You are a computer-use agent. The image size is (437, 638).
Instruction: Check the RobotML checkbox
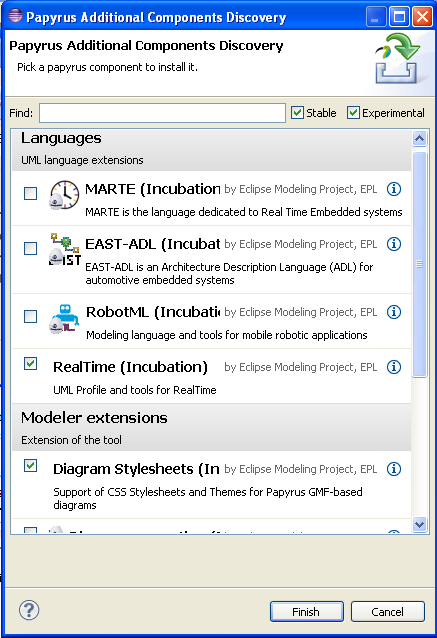click(x=31, y=316)
